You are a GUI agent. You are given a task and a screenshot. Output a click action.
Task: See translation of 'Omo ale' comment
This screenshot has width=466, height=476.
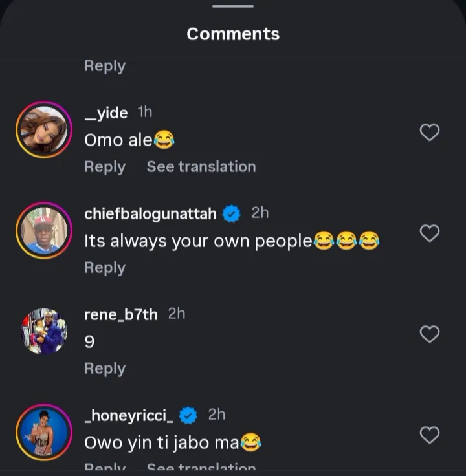(201, 167)
